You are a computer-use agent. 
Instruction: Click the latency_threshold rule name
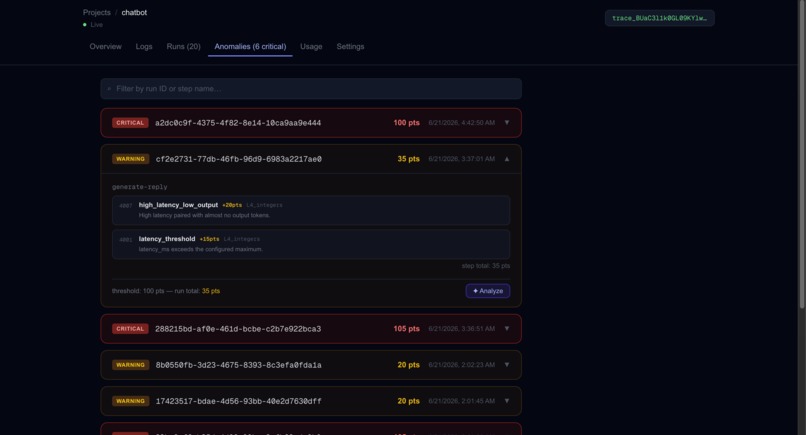[x=167, y=239]
